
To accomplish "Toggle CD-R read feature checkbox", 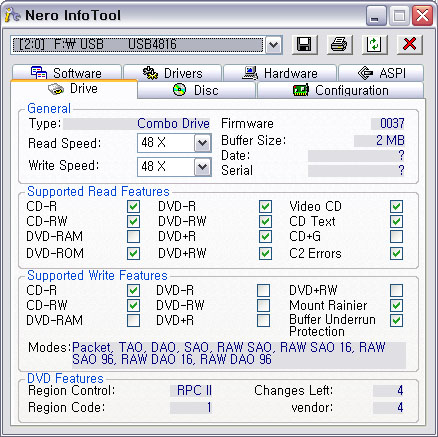I will click(x=133, y=207).
